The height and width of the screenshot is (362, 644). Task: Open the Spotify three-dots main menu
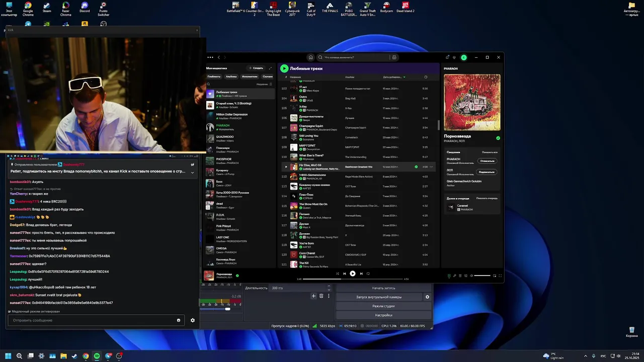[210, 57]
